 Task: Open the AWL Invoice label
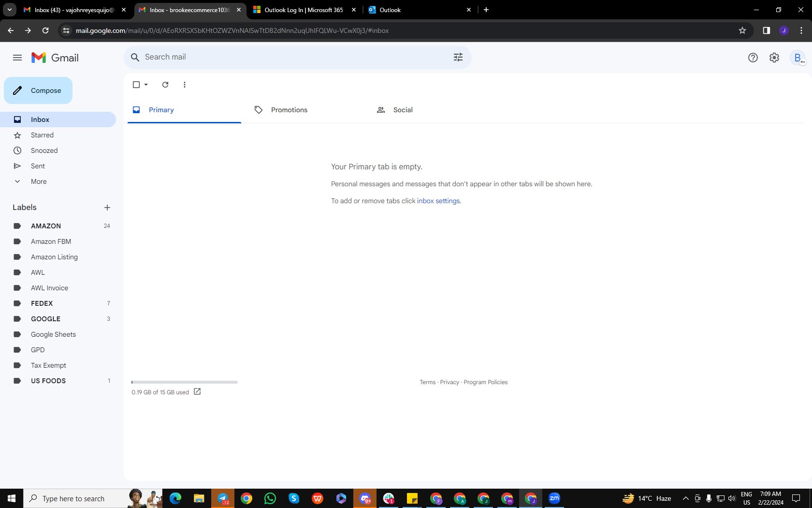tap(58, 288)
